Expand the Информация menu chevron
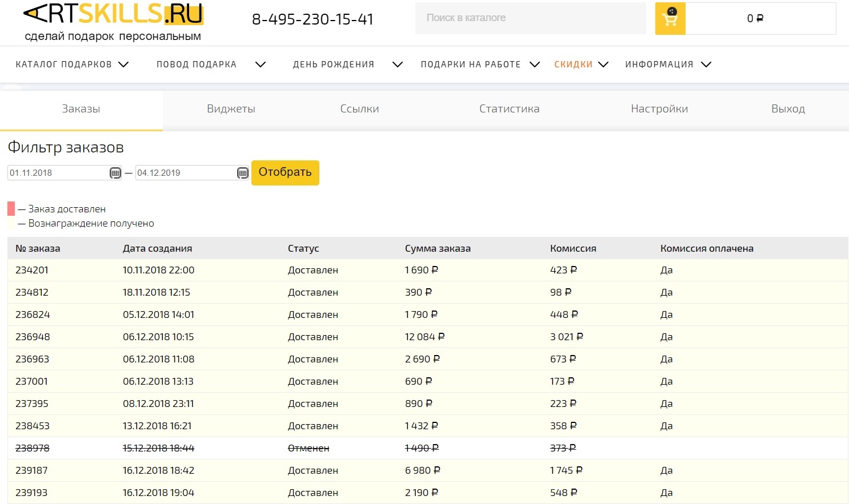Screen dimensions: 849x504 (x=706, y=64)
